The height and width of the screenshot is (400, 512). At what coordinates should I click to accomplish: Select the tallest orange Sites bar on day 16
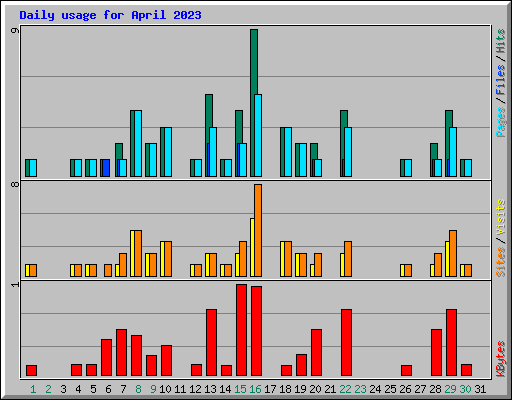tap(258, 230)
